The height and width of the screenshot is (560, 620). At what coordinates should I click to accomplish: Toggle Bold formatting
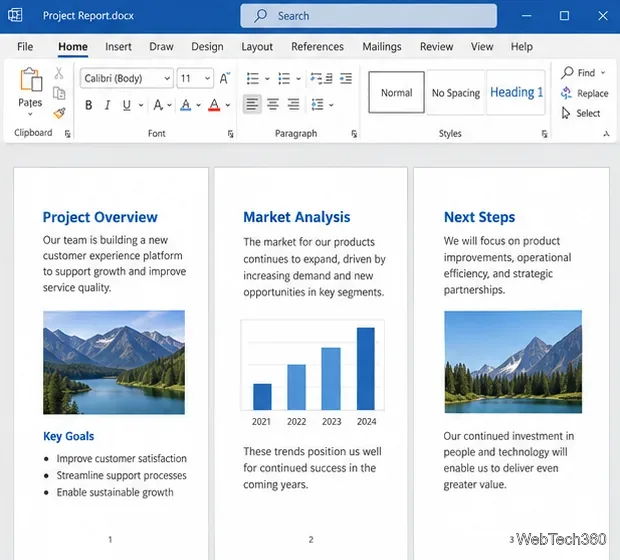point(89,105)
